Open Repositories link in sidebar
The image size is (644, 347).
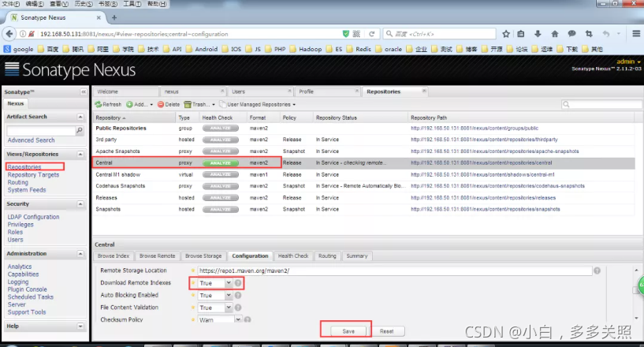(x=24, y=167)
